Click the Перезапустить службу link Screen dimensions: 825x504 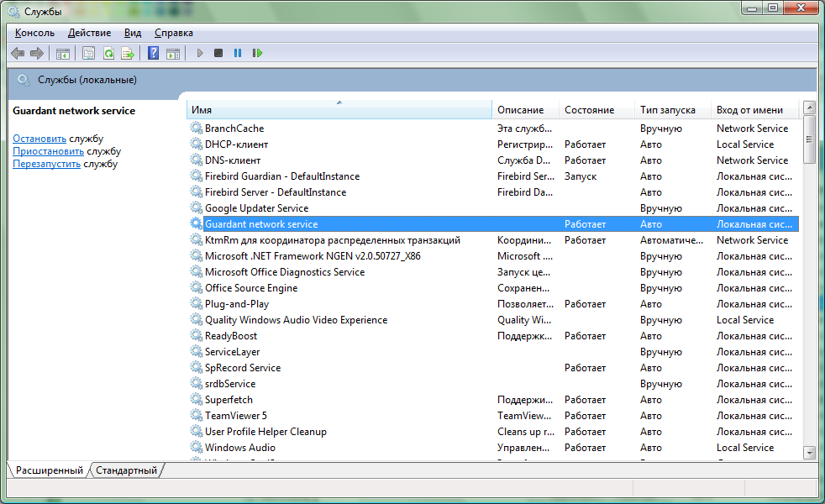[x=48, y=164]
